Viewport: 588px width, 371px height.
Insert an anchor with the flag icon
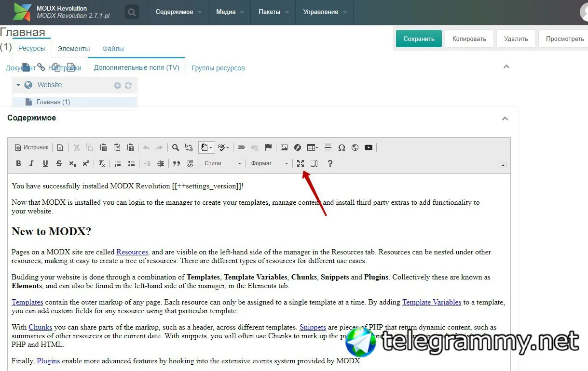point(269,147)
